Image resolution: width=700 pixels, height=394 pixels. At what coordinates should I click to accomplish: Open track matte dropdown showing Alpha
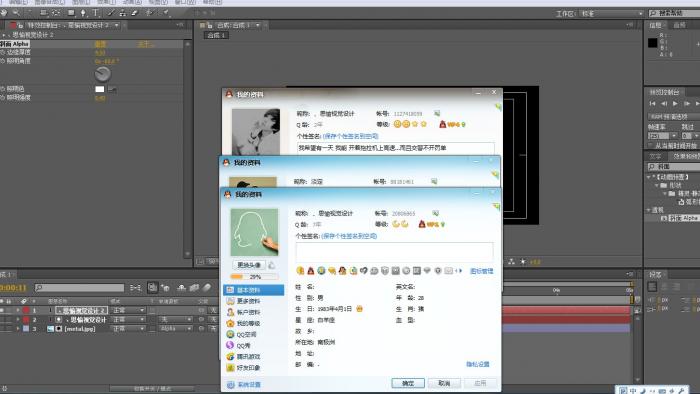[176, 329]
